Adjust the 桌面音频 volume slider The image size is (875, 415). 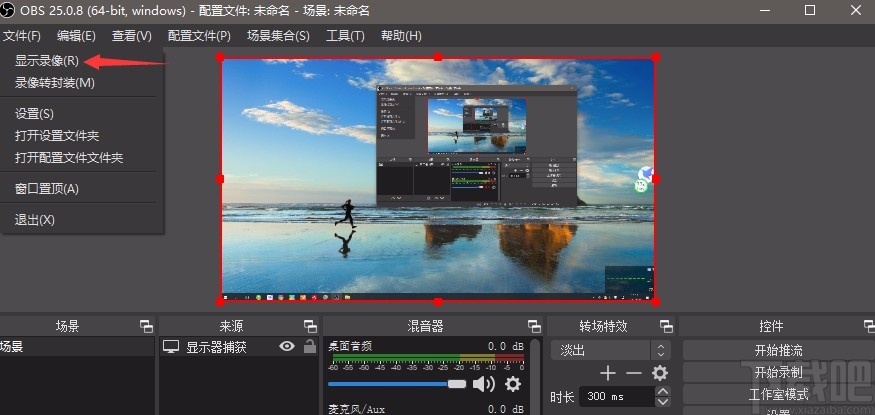(x=397, y=384)
